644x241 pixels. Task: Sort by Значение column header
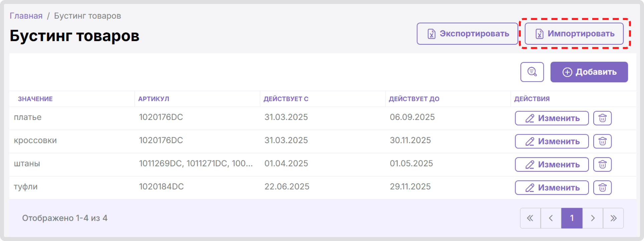(x=35, y=99)
